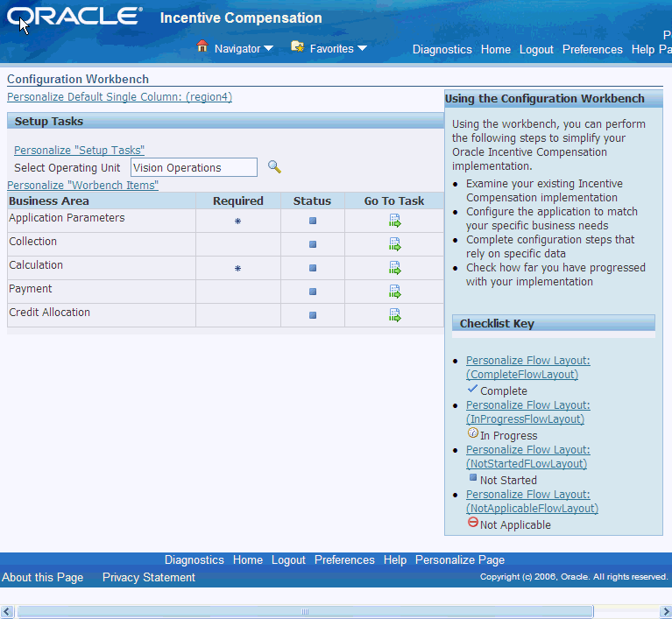The image size is (672, 619).
Task: Click the Calculation row label
Action: pos(36,264)
